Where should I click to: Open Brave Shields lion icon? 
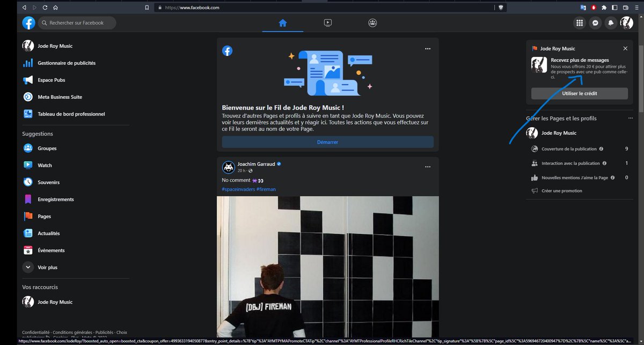[501, 8]
